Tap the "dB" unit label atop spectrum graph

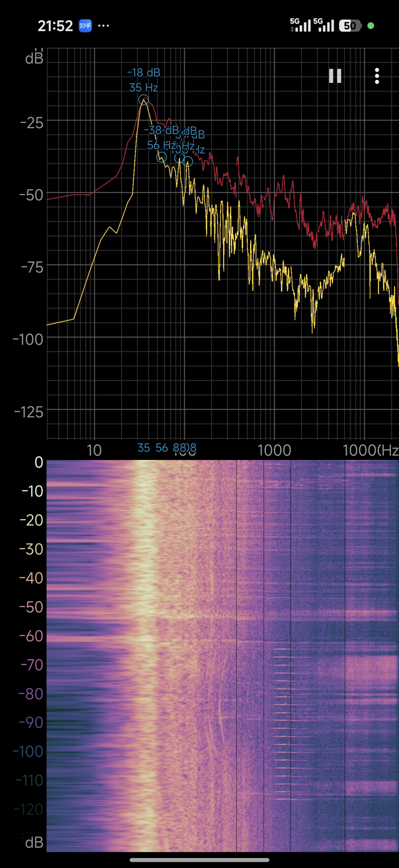click(34, 59)
